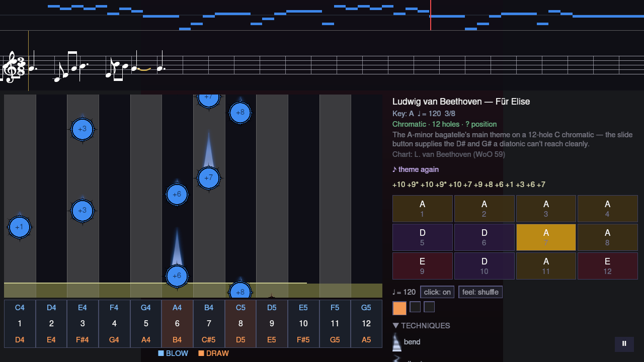Jump to chord bar 2 (A)
644x362 pixels.
[x=484, y=209]
